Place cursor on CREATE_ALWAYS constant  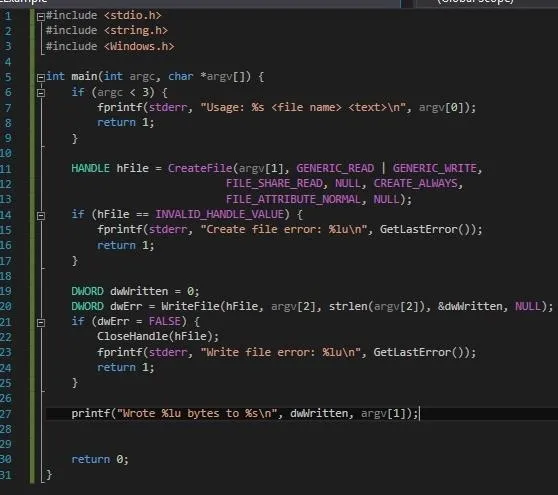click(x=416, y=183)
